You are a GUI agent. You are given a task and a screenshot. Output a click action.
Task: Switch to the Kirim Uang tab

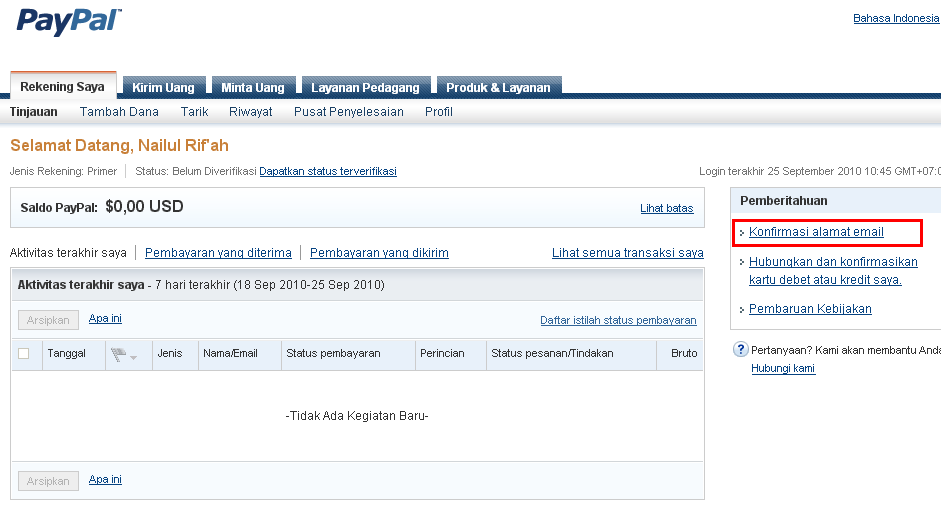(x=163, y=87)
